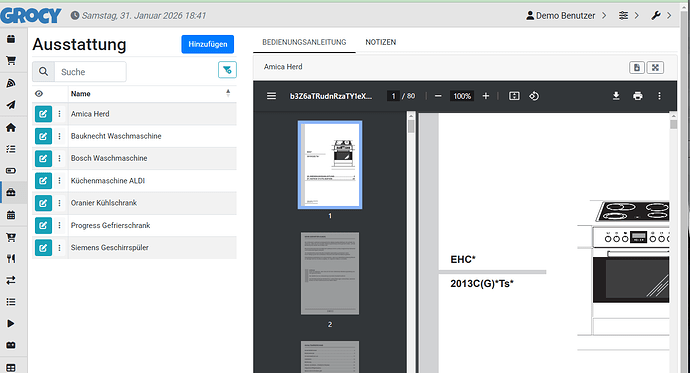Screen dimensions: 690x373
Task: Open transfer arrows sidebar icon
Action: (11, 280)
